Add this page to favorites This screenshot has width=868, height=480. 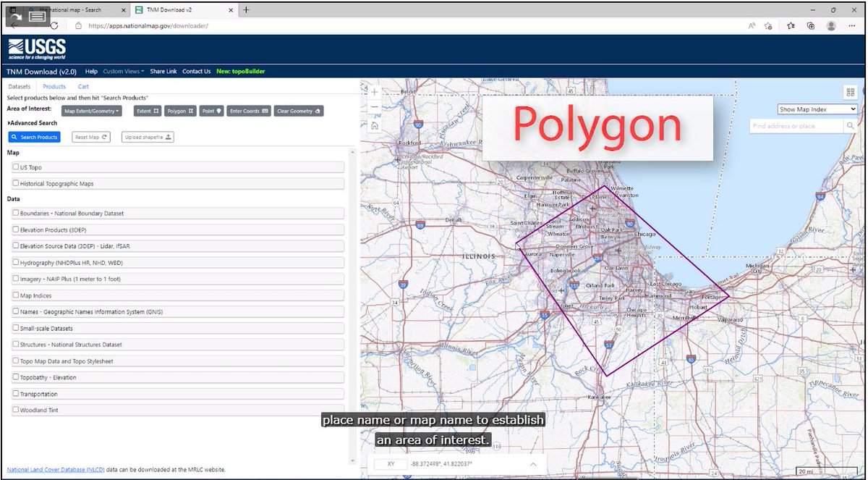(x=768, y=25)
